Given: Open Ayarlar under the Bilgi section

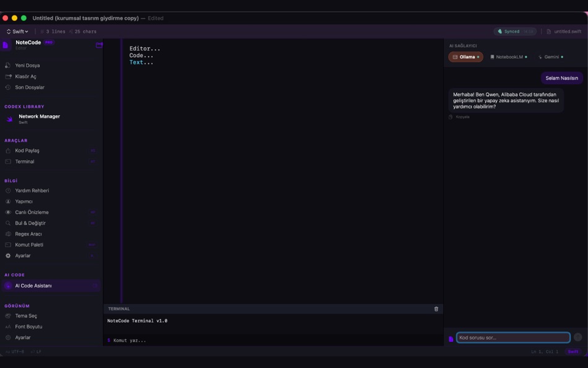Looking at the screenshot, I should click(50, 256).
